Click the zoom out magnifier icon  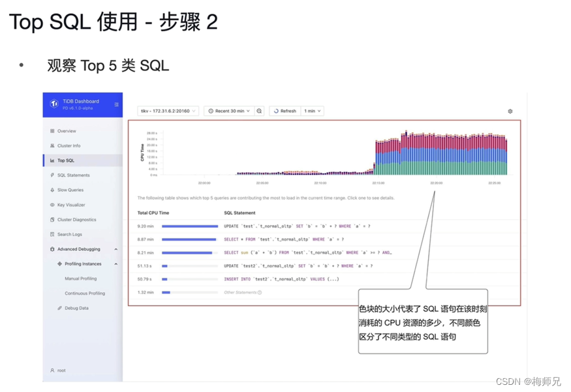coord(259,111)
